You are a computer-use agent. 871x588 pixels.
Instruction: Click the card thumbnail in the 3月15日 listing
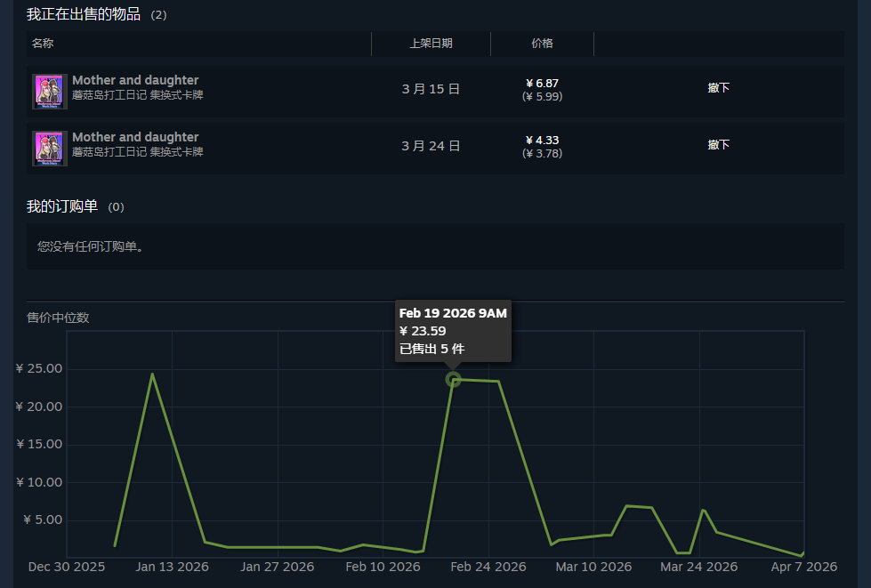[48, 91]
